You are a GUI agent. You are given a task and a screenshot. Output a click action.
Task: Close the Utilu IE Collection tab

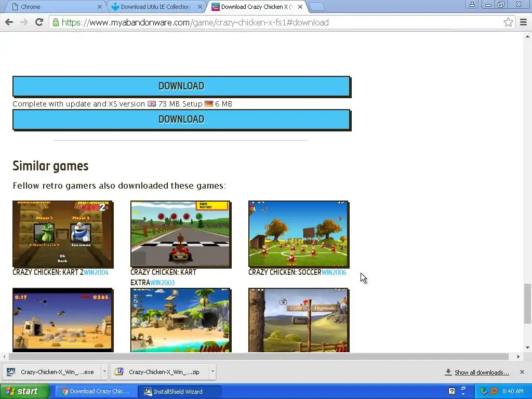click(200, 7)
